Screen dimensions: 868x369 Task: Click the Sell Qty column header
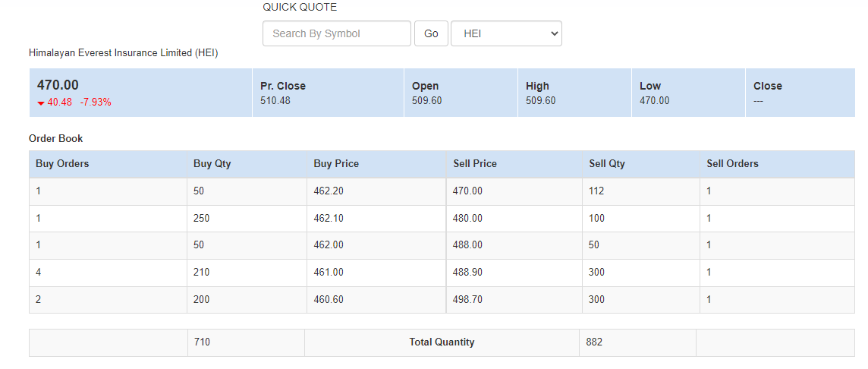[x=607, y=164]
